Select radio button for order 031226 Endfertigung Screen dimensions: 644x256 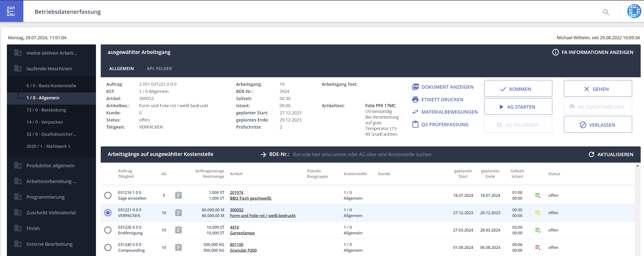pyautogui.click(x=108, y=230)
